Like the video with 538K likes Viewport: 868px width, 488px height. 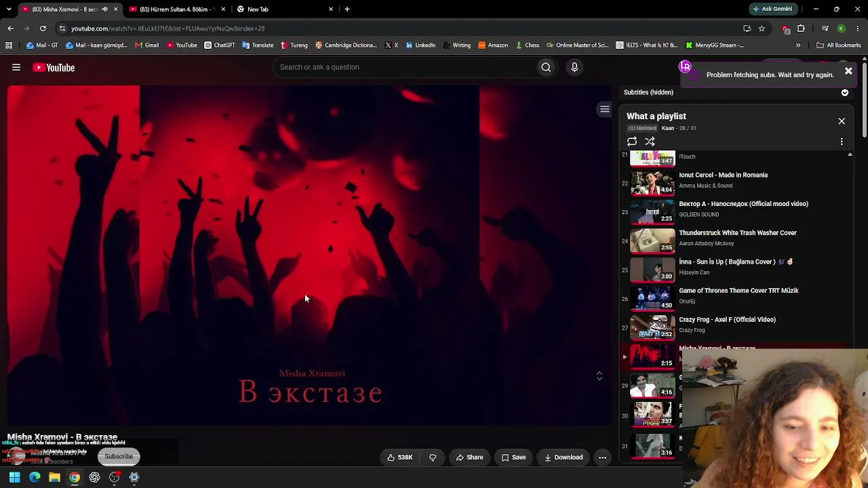(400, 457)
